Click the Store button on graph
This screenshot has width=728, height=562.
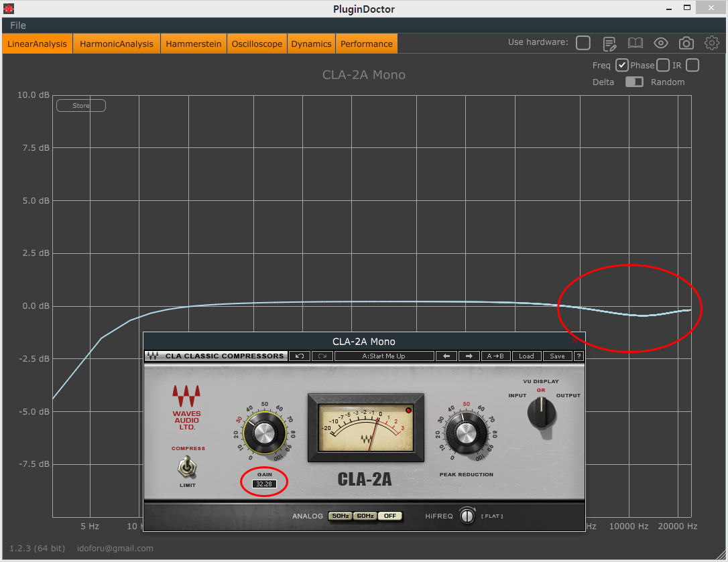tap(81, 106)
